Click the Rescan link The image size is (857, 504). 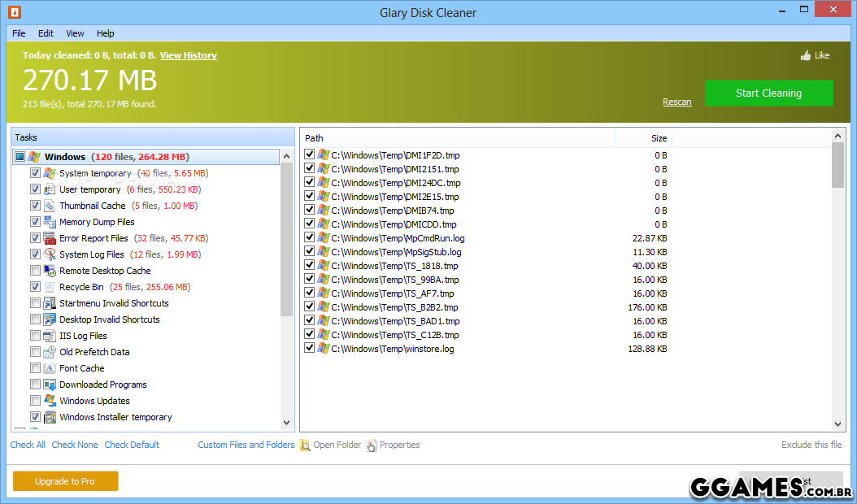676,102
